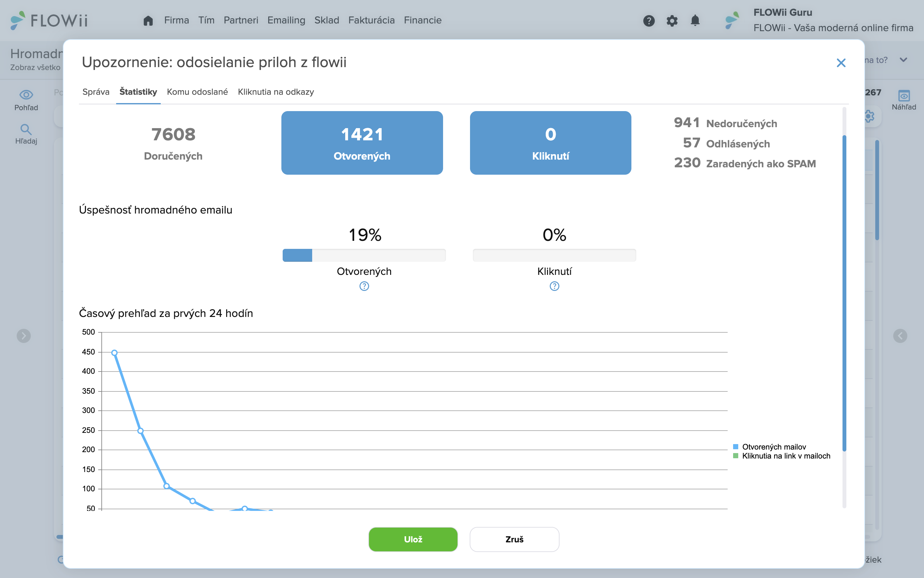Close the dialog with X icon
This screenshot has width=924, height=578.
841,63
